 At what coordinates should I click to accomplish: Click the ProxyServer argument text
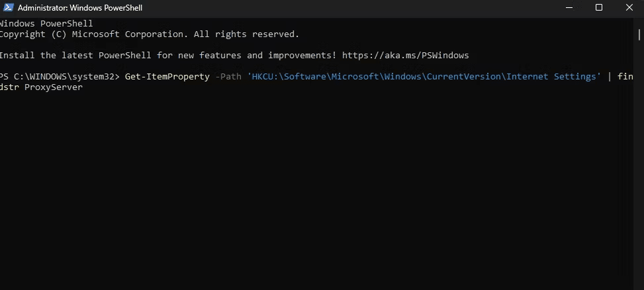(x=54, y=87)
